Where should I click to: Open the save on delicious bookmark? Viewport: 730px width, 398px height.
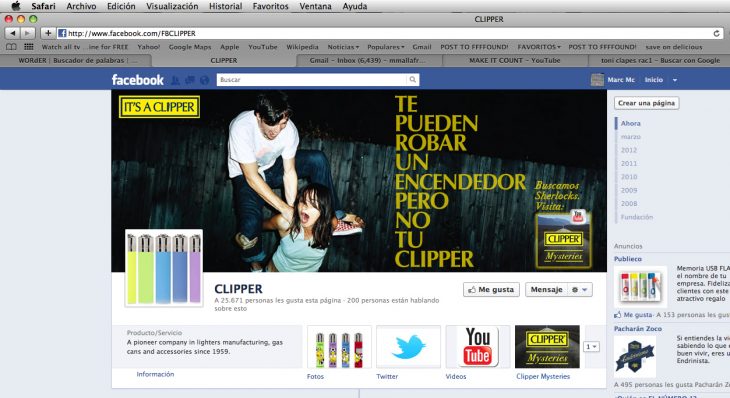coord(674,47)
